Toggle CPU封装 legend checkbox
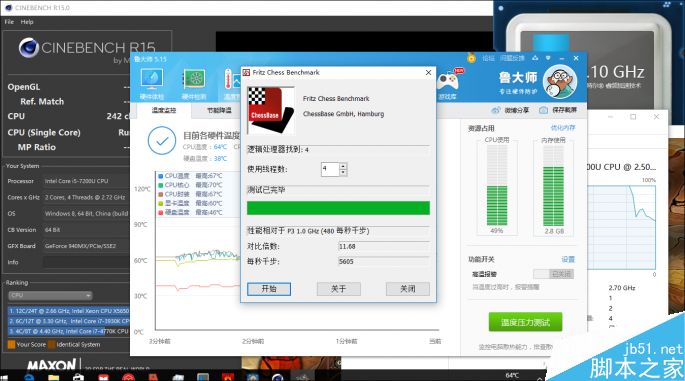This screenshot has height=381, width=685. (x=160, y=194)
